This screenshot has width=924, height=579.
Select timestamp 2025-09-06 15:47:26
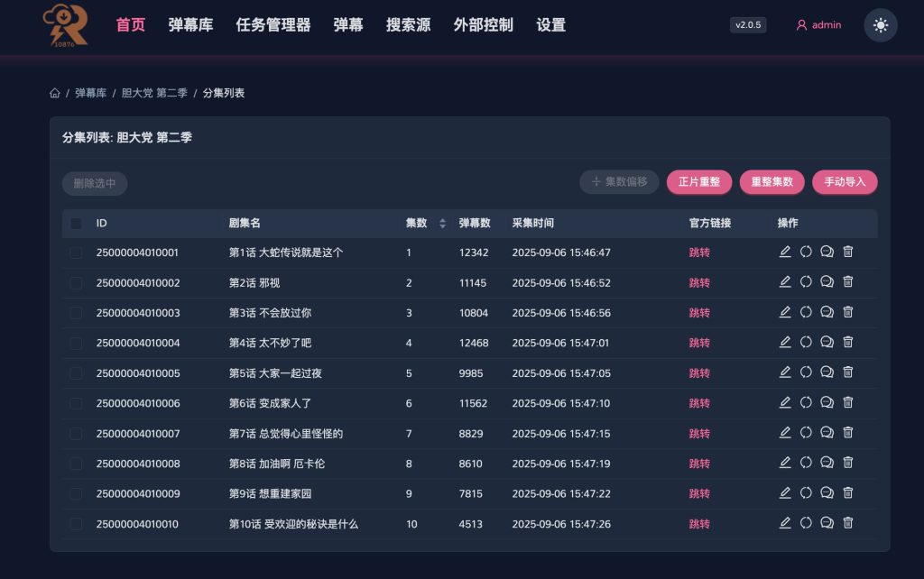(x=561, y=524)
